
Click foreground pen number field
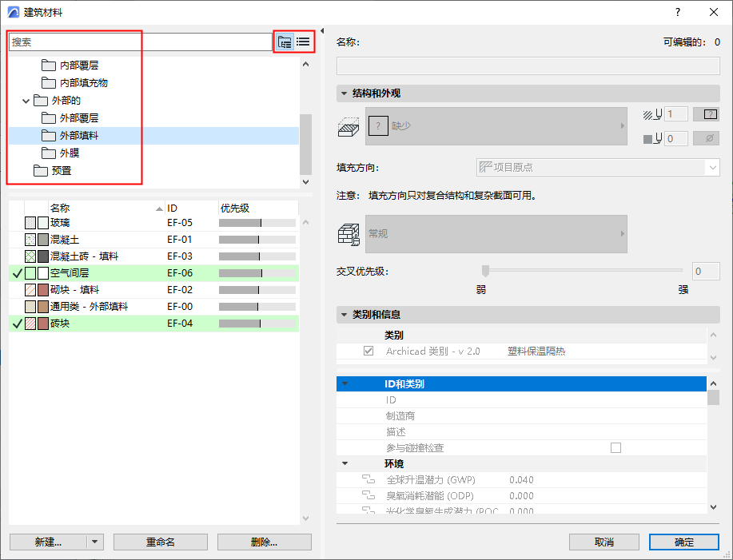(676, 114)
